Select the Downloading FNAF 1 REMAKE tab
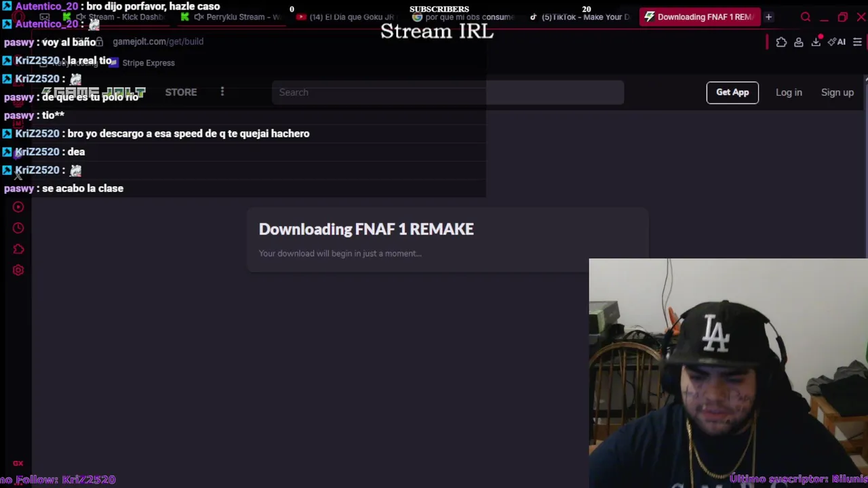This screenshot has height=488, width=868. pos(698,17)
